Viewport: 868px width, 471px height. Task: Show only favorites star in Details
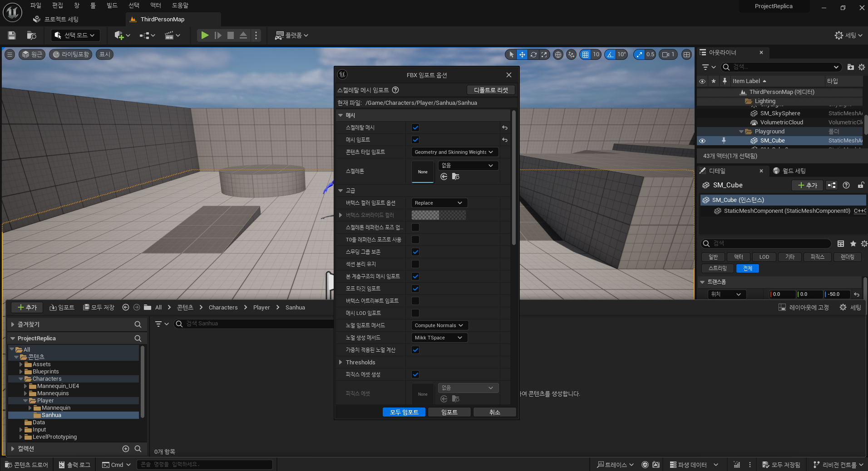point(853,244)
